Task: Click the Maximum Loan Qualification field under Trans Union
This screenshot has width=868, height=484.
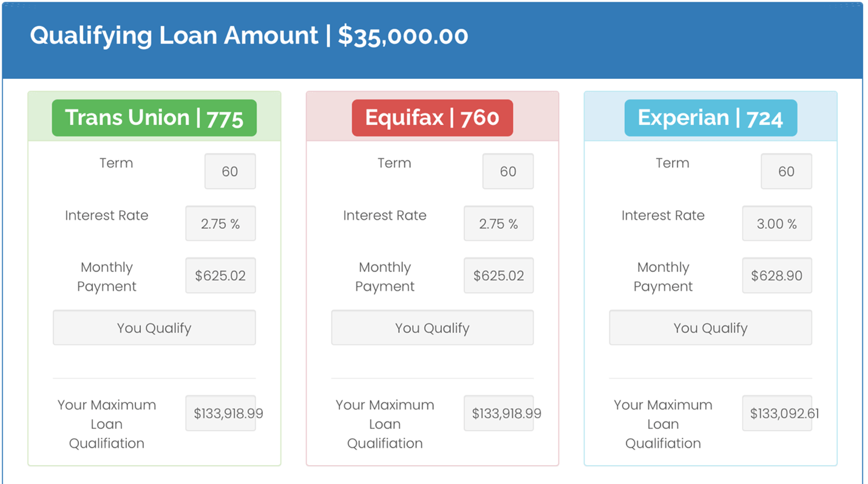Action: pyautogui.click(x=220, y=413)
